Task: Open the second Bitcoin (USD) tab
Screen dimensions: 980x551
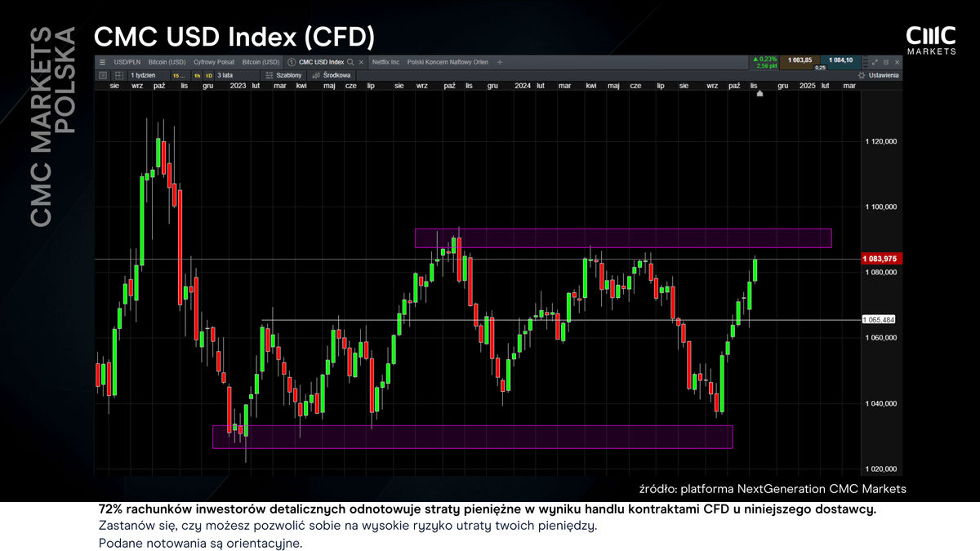Action: click(x=261, y=62)
